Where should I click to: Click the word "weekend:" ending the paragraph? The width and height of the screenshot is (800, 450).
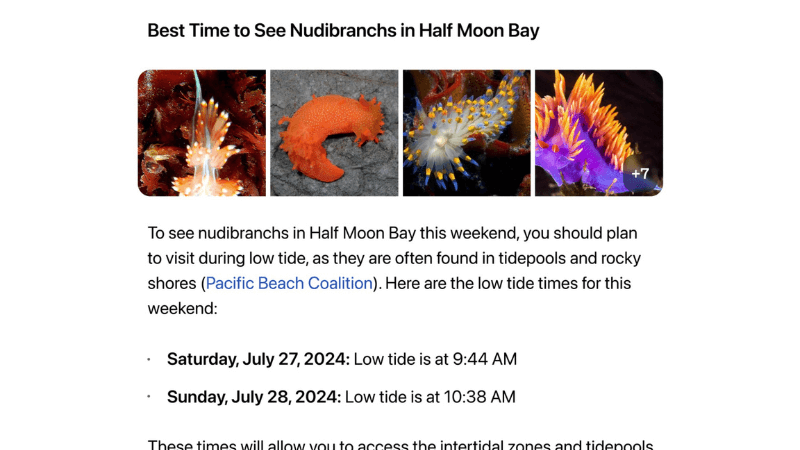click(x=182, y=309)
